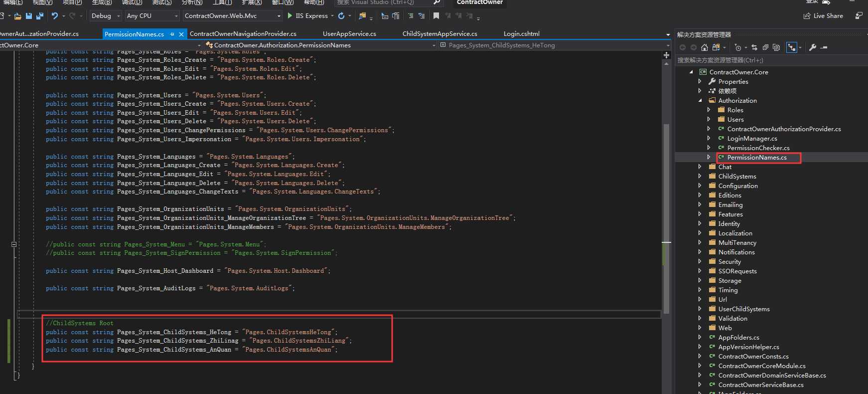Open the document tab overflow dropdown arrow
Screen dimensions: 868x394
[668, 34]
